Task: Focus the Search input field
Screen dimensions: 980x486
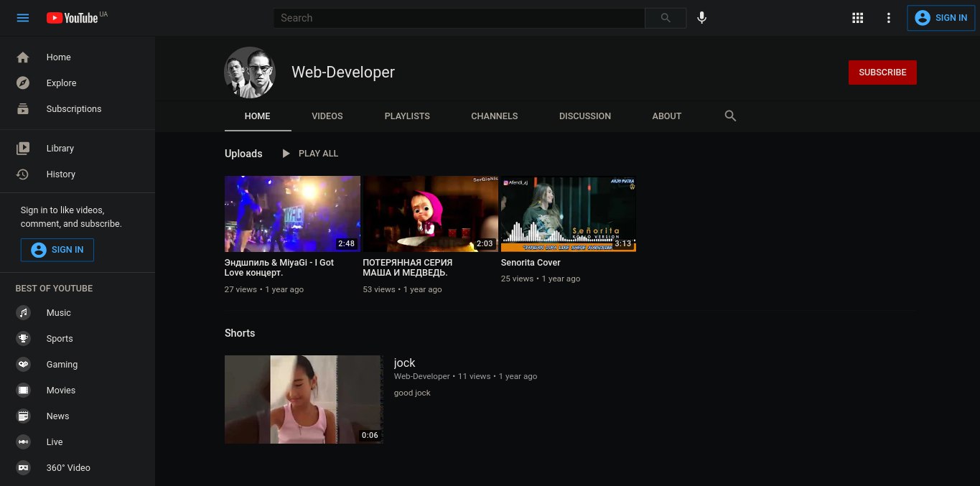Action: point(459,18)
